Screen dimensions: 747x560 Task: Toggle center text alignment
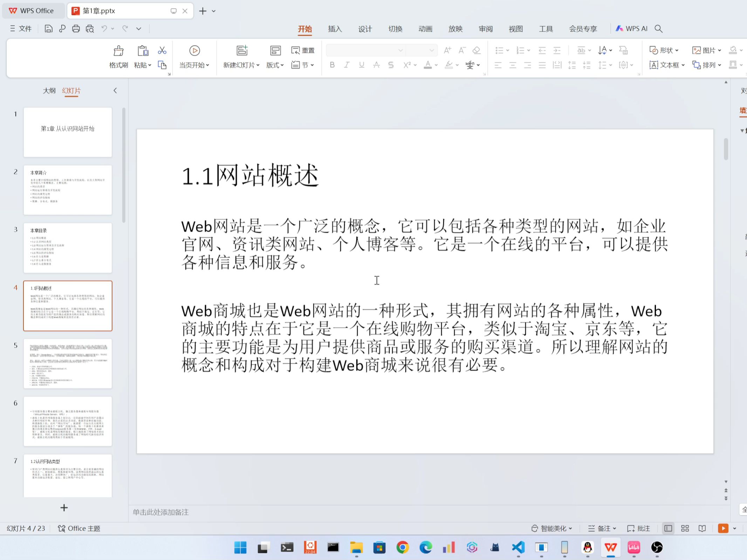[x=513, y=65]
